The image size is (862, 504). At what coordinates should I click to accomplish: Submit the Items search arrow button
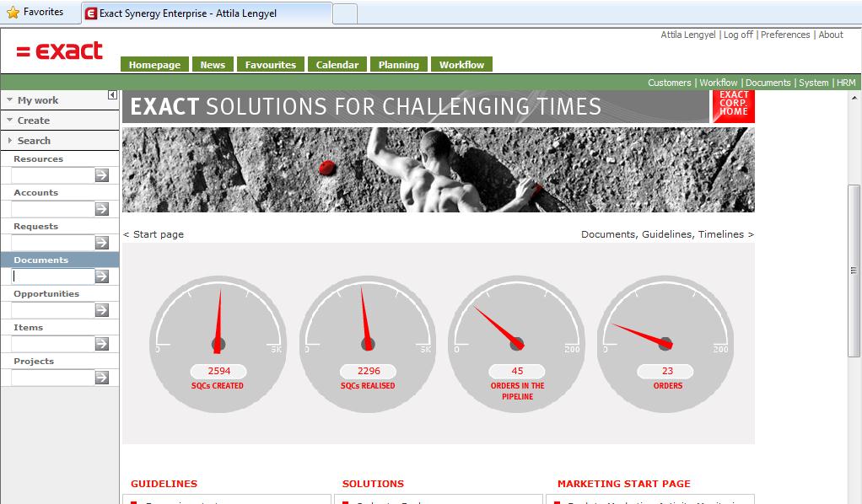pyautogui.click(x=102, y=344)
